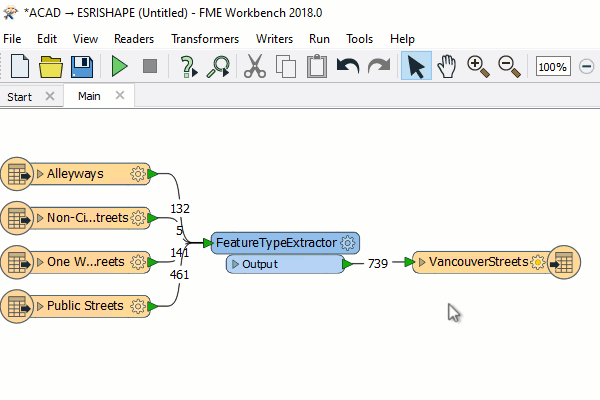
Task: Open the Tools menu
Action: point(359,39)
